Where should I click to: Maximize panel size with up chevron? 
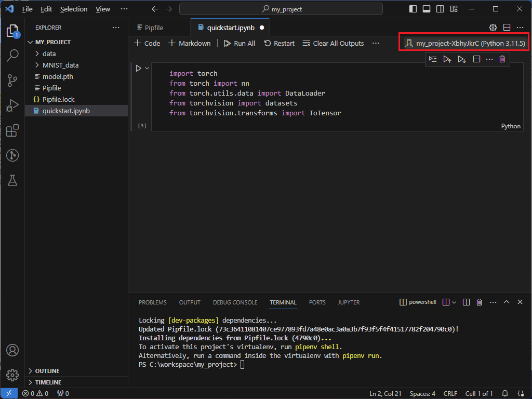pos(506,302)
